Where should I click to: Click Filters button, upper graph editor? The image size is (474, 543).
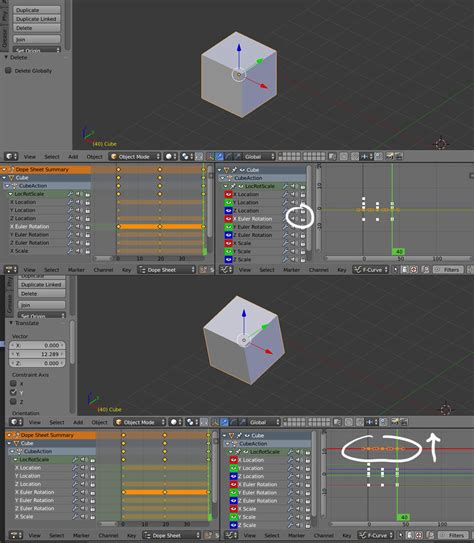(448, 269)
